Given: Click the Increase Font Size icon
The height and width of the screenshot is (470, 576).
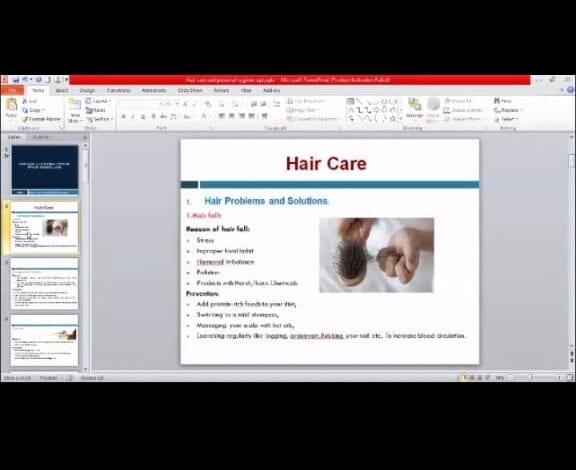Looking at the screenshot, I should (x=186, y=104).
